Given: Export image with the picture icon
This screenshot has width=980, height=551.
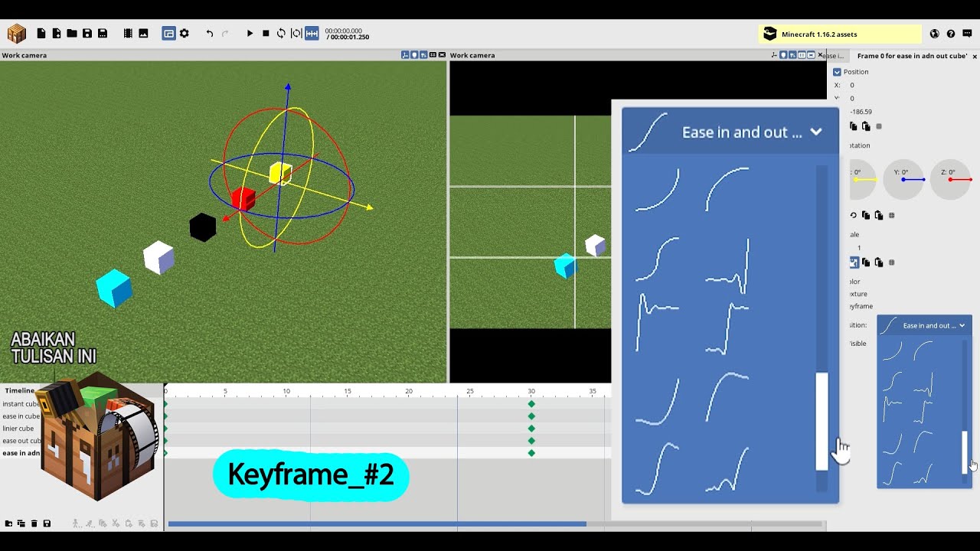Looking at the screenshot, I should [143, 34].
